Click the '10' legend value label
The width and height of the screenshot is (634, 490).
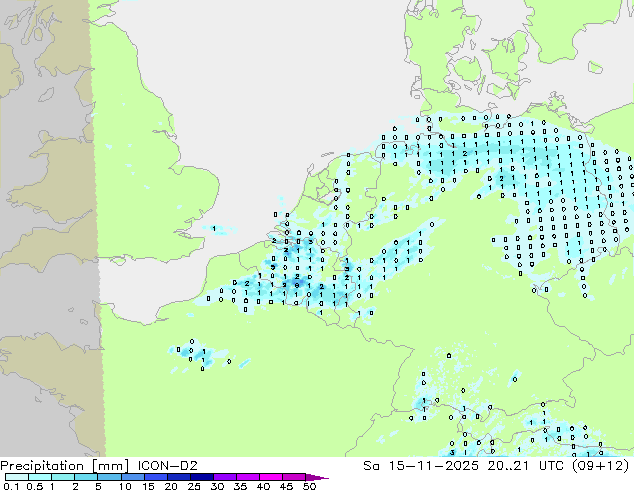pos(125,486)
